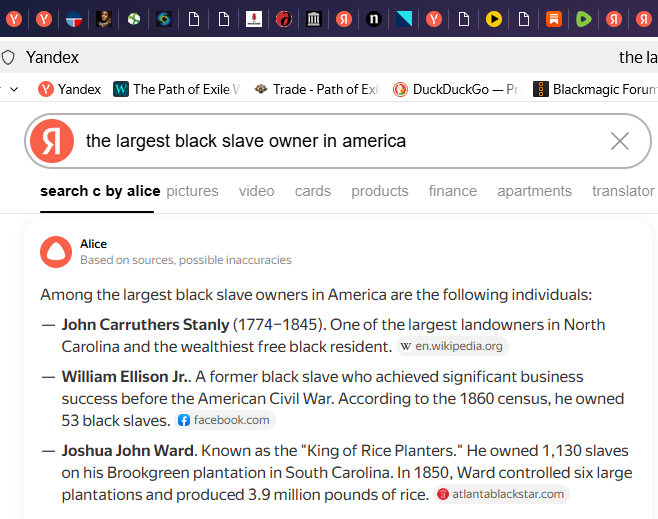The height and width of the screenshot is (519, 658).
Task: Switch to the yellow play-button browser tab
Action: pyautogui.click(x=494, y=18)
